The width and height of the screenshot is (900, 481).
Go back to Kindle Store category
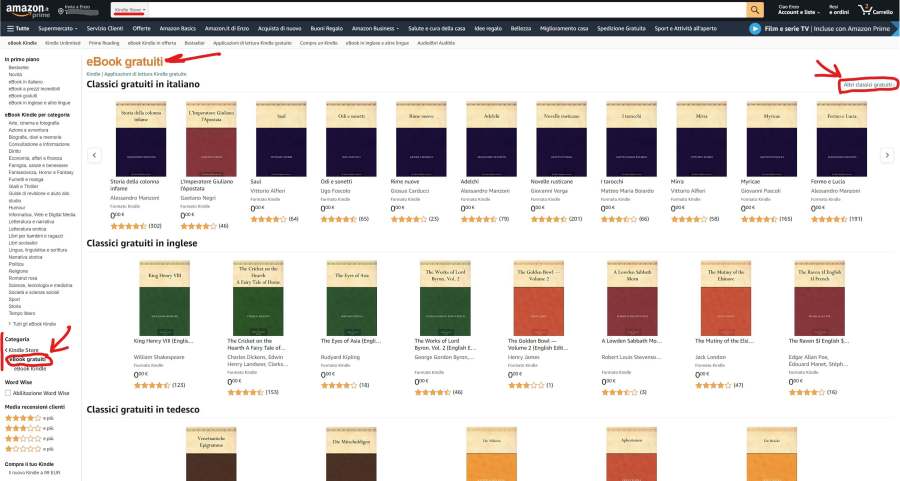22,351
